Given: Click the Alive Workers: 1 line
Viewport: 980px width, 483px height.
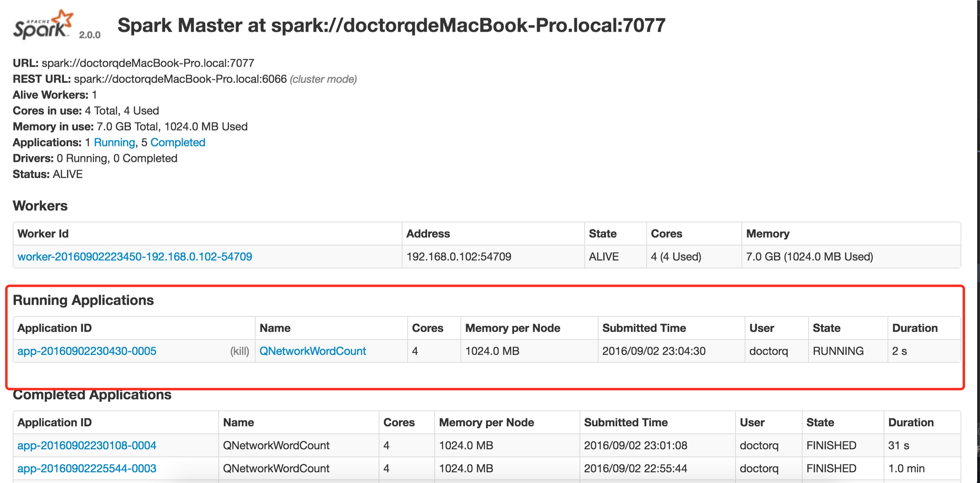Looking at the screenshot, I should (55, 95).
